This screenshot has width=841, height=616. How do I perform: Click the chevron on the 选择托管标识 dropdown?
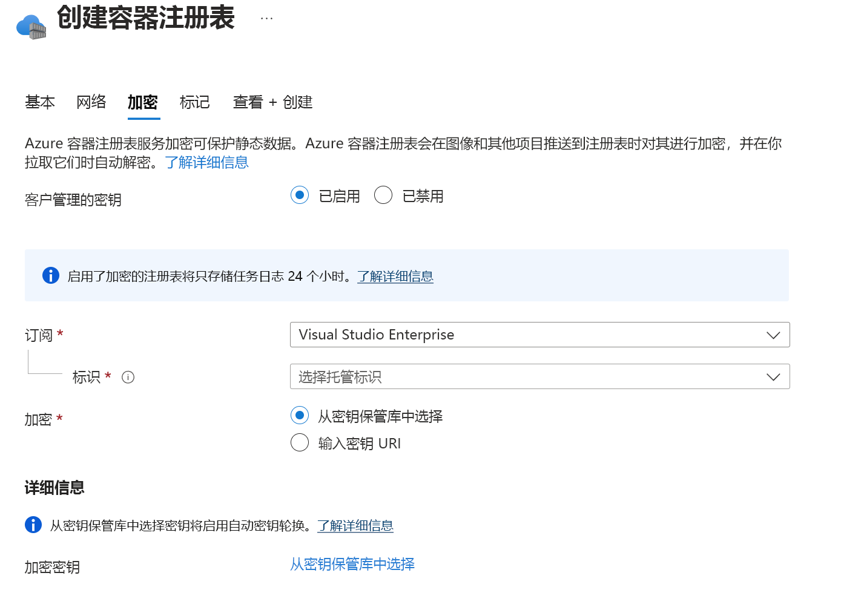[773, 376]
